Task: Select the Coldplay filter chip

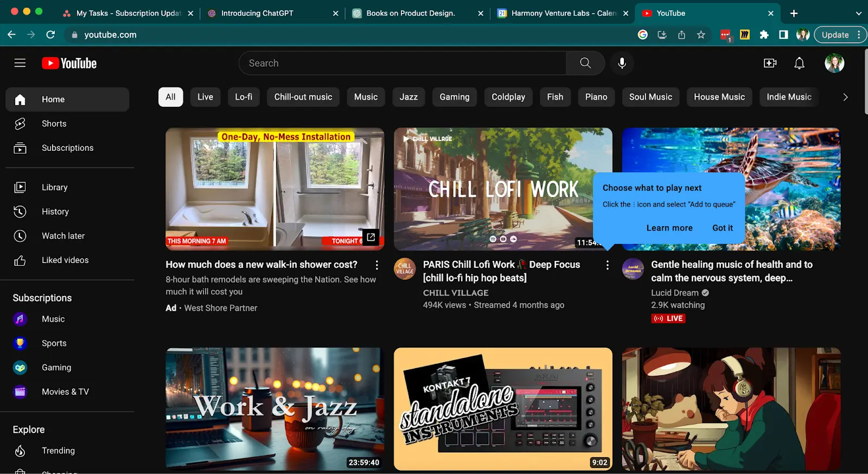Action: click(508, 97)
